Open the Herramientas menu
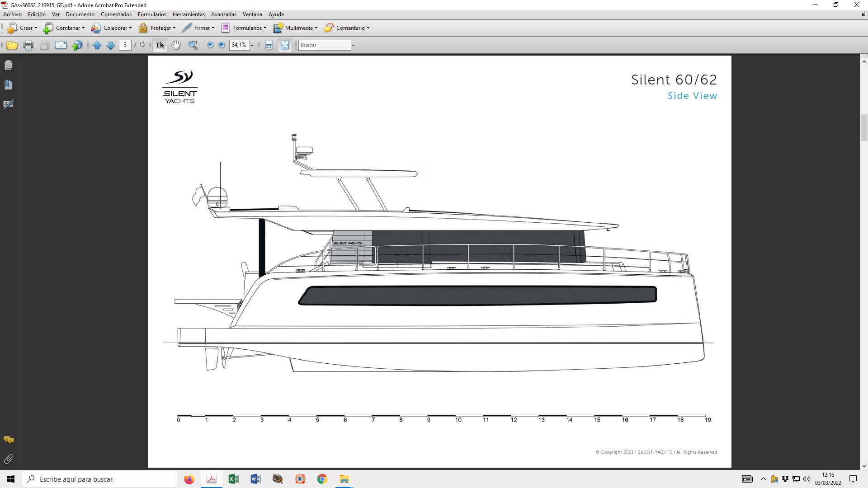 (x=189, y=14)
